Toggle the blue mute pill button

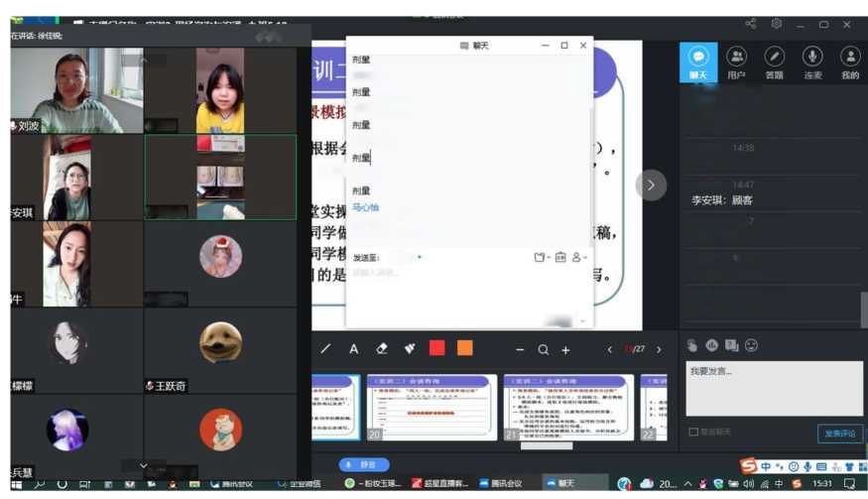pos(363,464)
